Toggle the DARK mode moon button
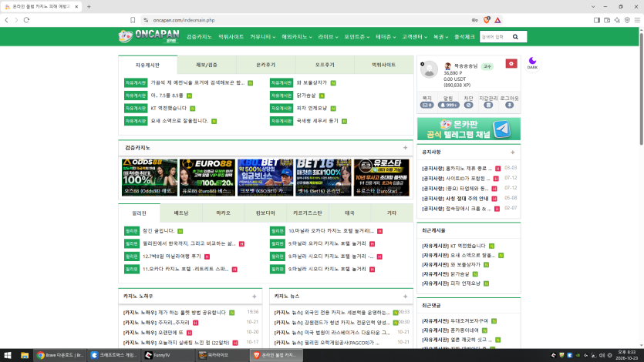The width and height of the screenshot is (644, 362). tap(532, 63)
